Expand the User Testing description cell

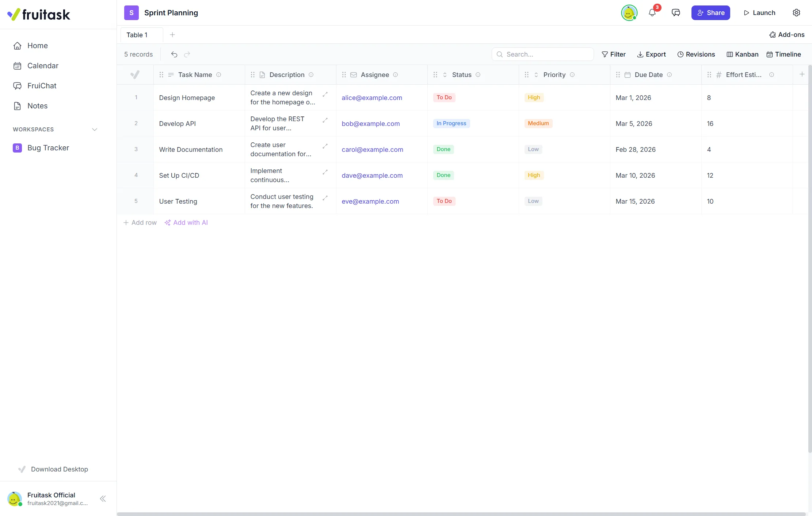tap(325, 198)
